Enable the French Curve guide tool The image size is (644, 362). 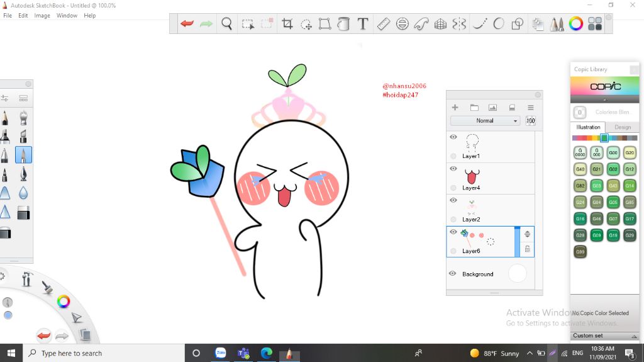tap(421, 24)
